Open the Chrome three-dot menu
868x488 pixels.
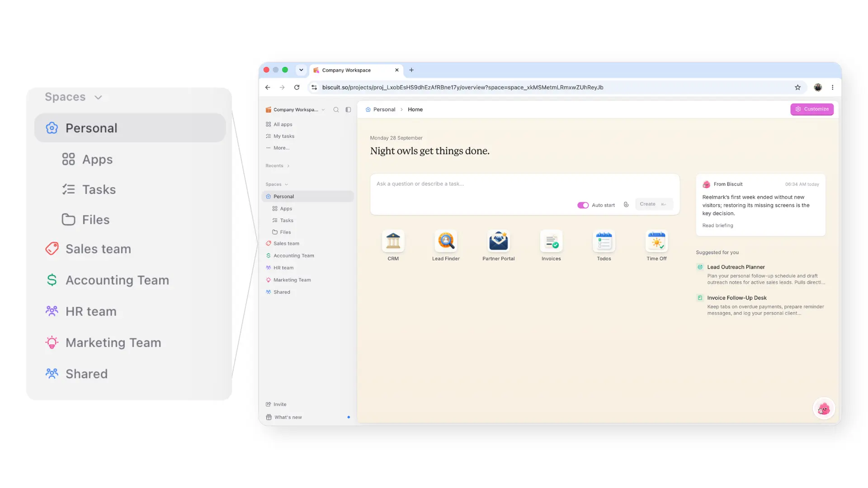point(832,87)
